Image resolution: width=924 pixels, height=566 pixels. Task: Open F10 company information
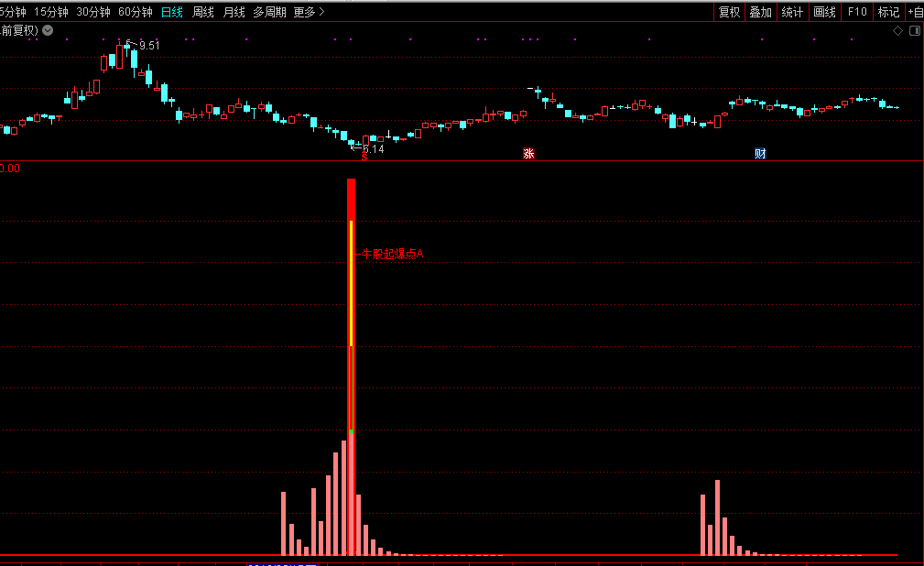point(857,12)
